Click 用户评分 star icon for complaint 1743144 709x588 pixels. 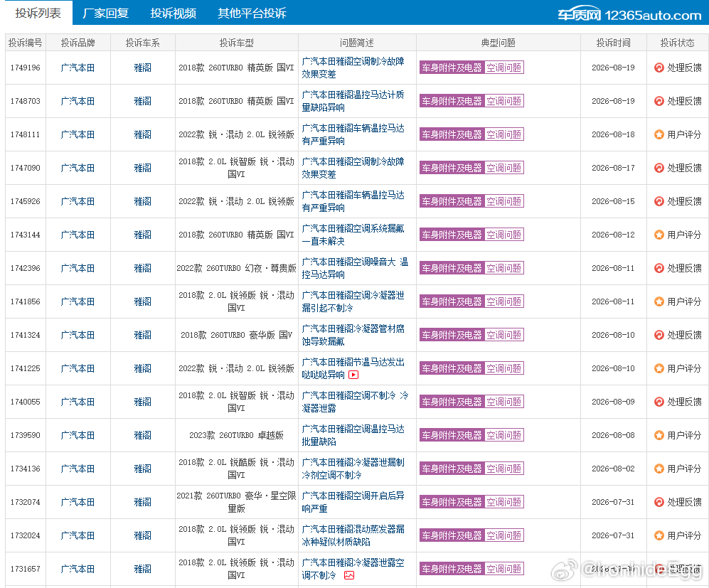(x=659, y=235)
